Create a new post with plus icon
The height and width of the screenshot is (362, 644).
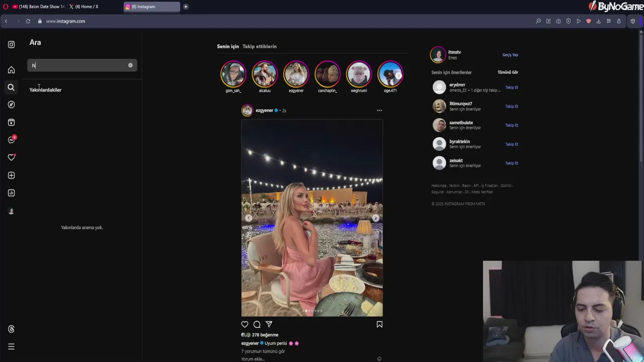(x=11, y=175)
